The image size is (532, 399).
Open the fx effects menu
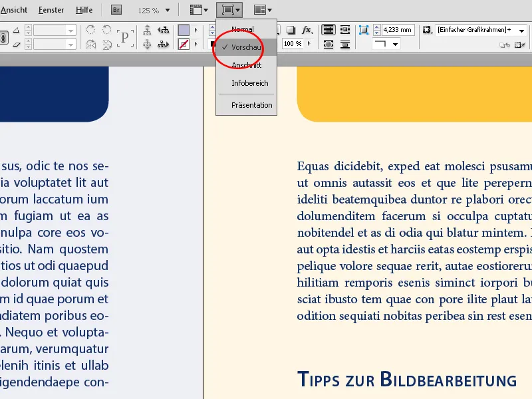tap(307, 30)
